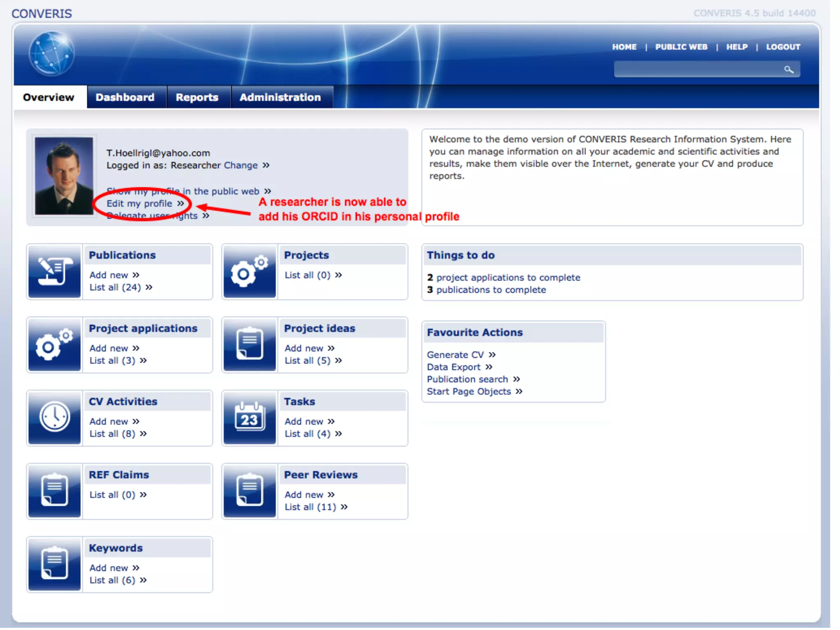Open Generate CV favourite action
The image size is (840, 630).
(x=455, y=355)
